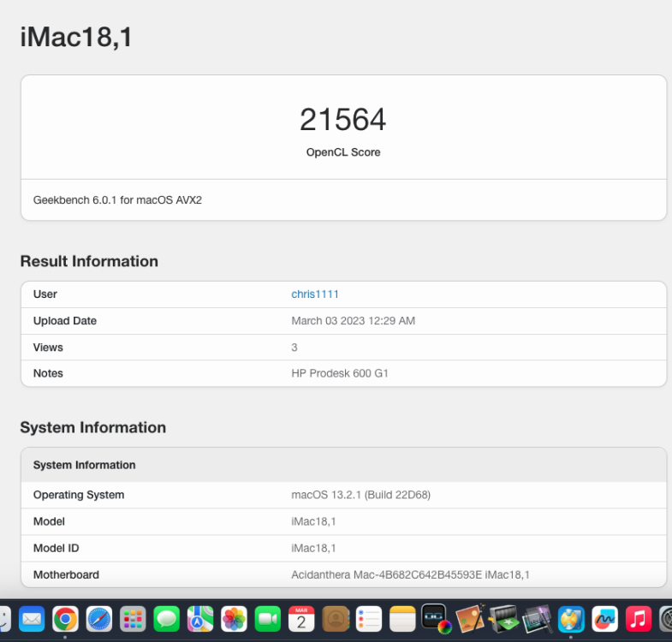Open Contacts from the dock
This screenshot has width=672, height=642.
335,619
